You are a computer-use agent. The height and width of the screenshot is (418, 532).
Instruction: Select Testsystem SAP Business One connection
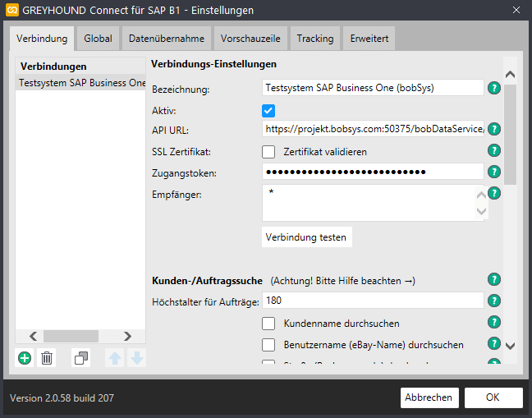coord(80,83)
